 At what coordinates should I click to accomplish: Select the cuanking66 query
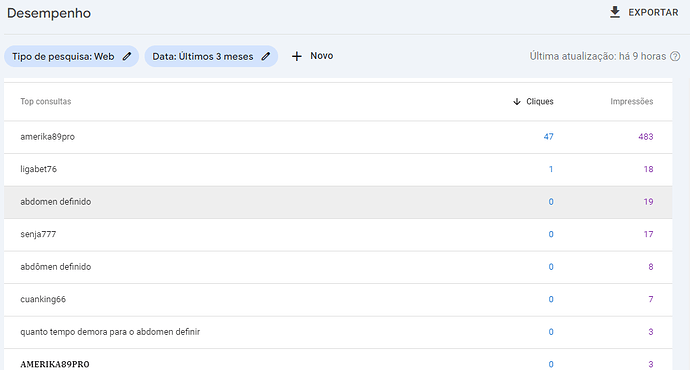[x=43, y=300]
